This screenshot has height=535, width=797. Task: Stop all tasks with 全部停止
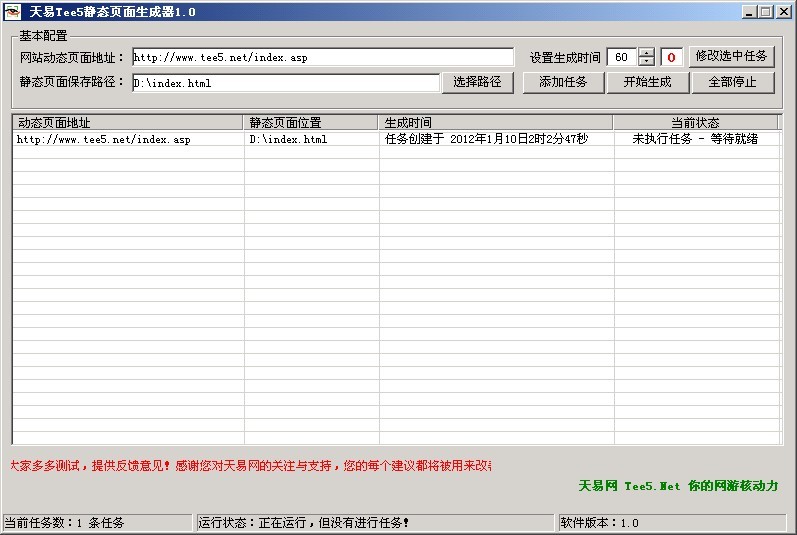pos(732,82)
